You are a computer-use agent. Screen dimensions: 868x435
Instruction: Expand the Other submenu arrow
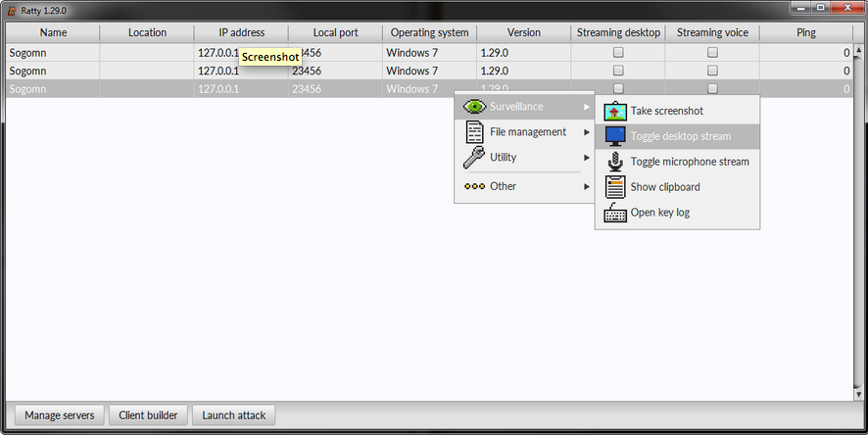click(586, 186)
